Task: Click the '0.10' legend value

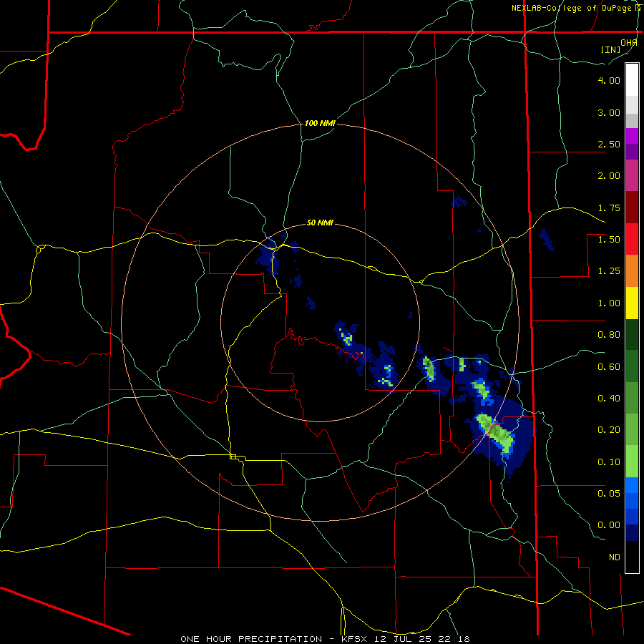Action: pyautogui.click(x=609, y=462)
